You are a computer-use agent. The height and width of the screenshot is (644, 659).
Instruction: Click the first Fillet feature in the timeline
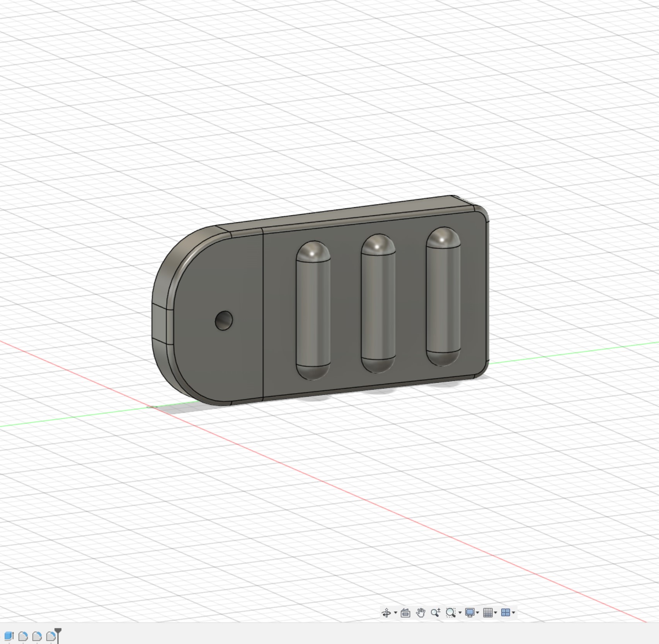pos(22,636)
